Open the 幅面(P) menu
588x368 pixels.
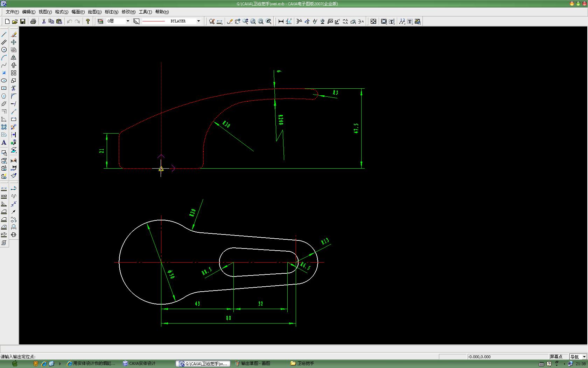(78, 12)
